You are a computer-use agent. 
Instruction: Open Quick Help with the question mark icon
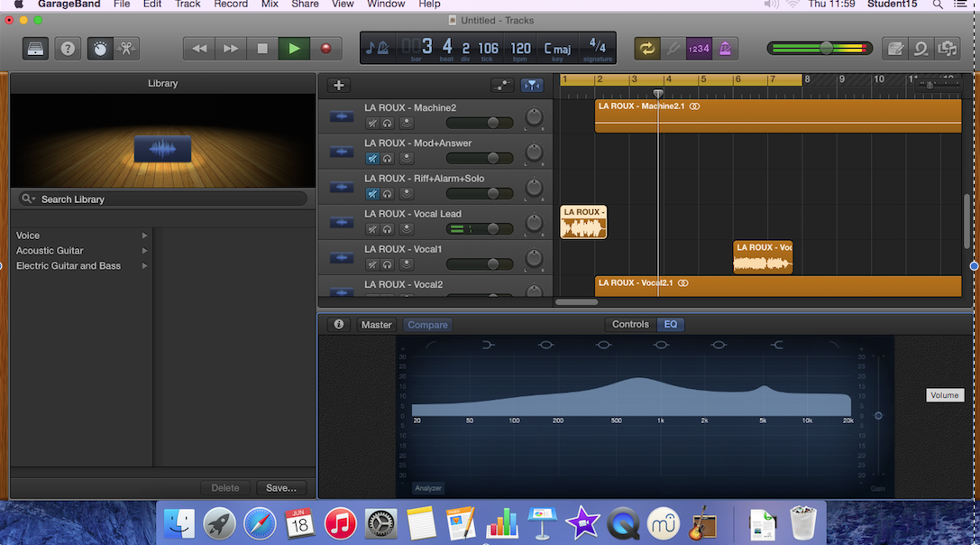68,48
